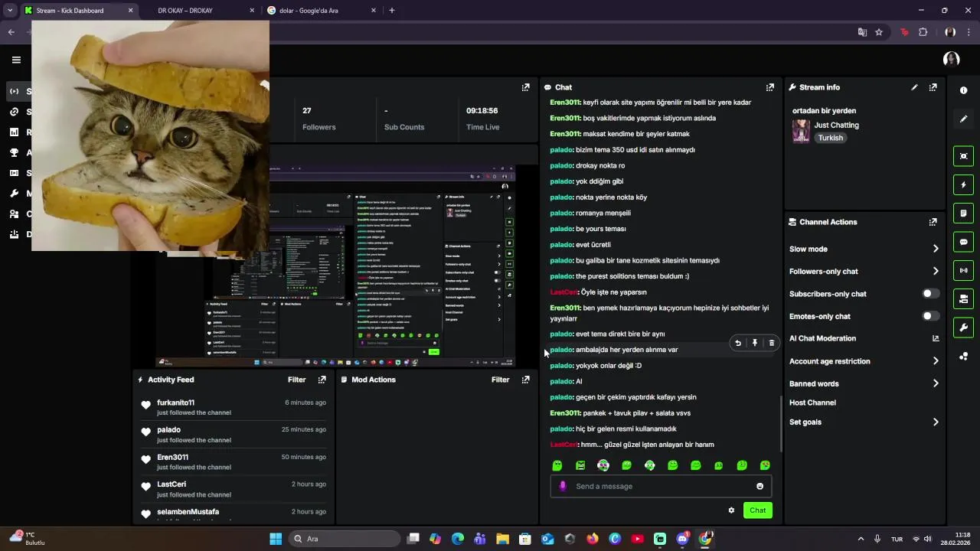Pop out the Channel Actions panel
The image size is (980, 551).
click(933, 222)
